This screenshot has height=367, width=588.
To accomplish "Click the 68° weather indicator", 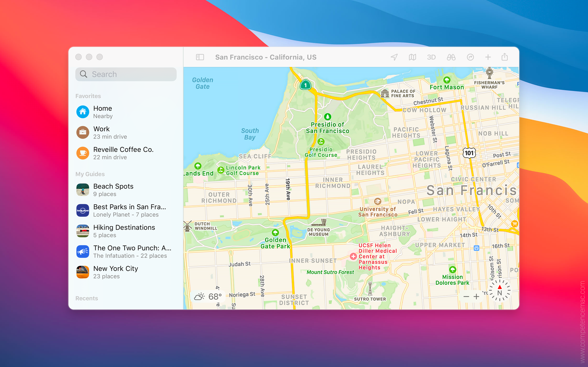I will click(x=209, y=297).
